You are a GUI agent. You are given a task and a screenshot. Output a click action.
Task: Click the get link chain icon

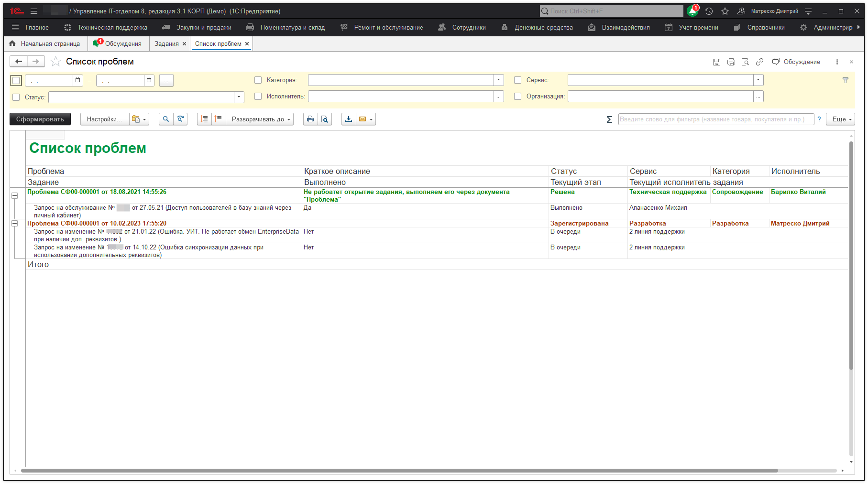pos(759,62)
